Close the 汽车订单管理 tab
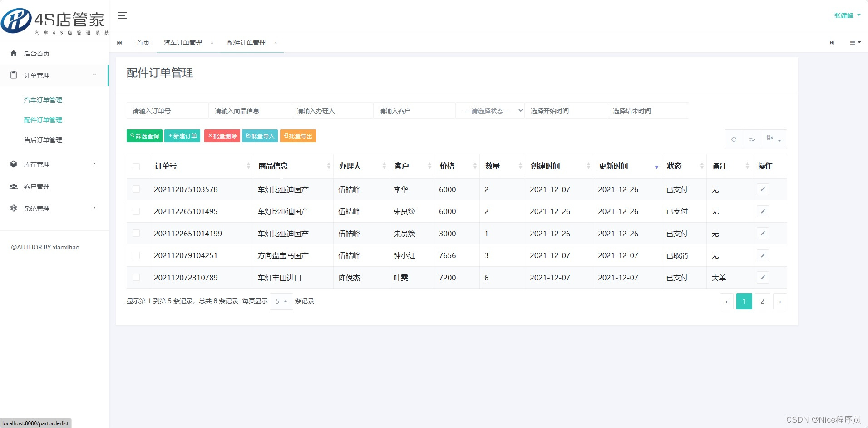Image resolution: width=868 pixels, height=428 pixels. pyautogui.click(x=212, y=43)
